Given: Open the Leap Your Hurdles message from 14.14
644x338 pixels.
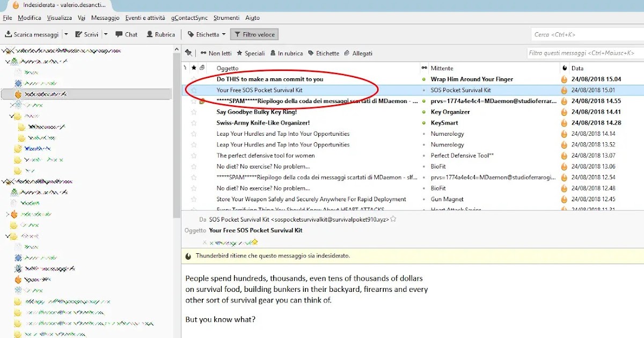Looking at the screenshot, I should [x=283, y=134].
